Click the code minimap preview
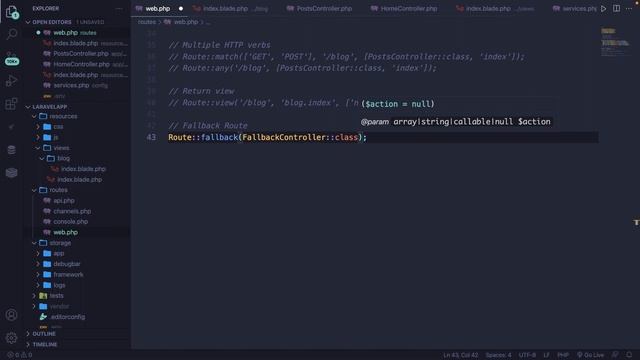The height and width of the screenshot is (360, 640). click(616, 42)
